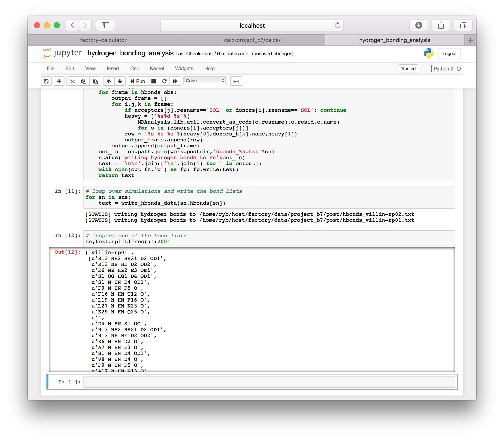Open the Insert menu
This screenshot has width=504, height=440.
[x=113, y=68]
